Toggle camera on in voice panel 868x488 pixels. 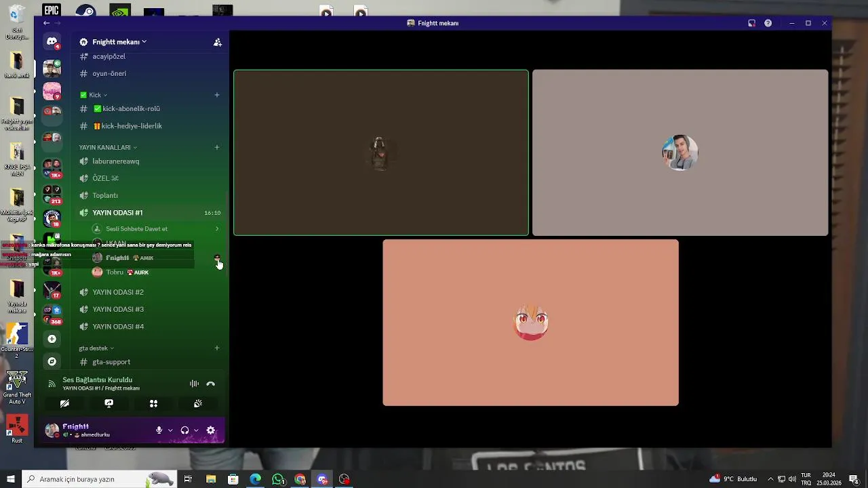pyautogui.click(x=64, y=403)
